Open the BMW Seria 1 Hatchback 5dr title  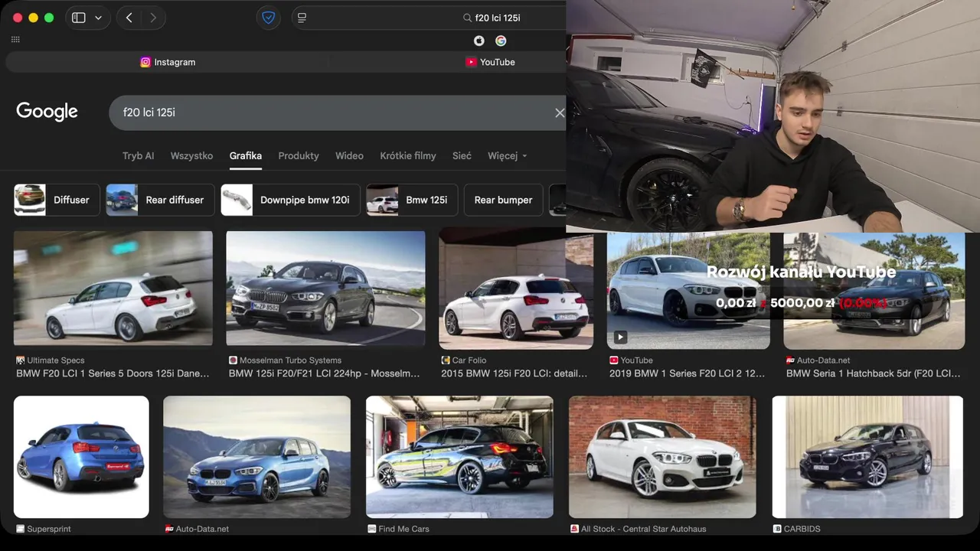(x=874, y=373)
